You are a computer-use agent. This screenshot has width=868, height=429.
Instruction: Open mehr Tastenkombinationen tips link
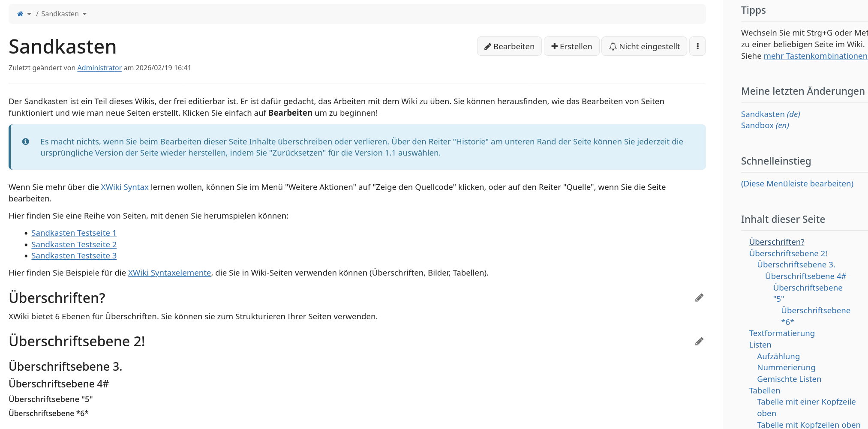pyautogui.click(x=815, y=56)
